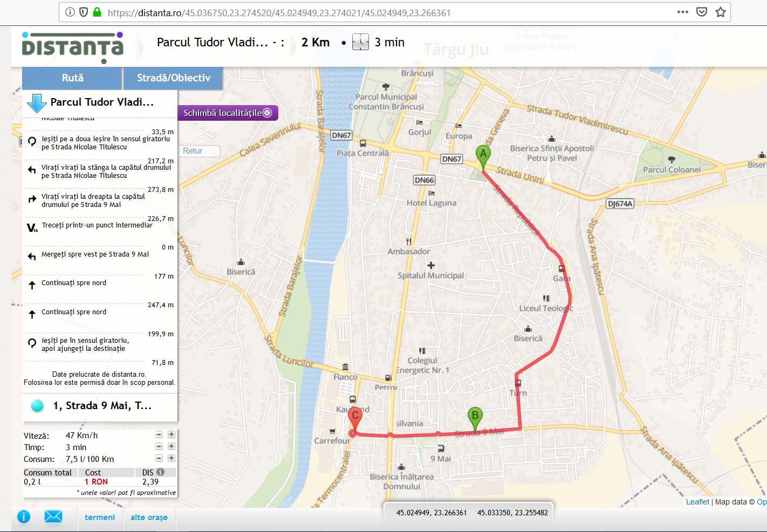Click the Colegiul Energetic Nr. 1 label on map
Screen dimensions: 767x532
click(x=422, y=365)
